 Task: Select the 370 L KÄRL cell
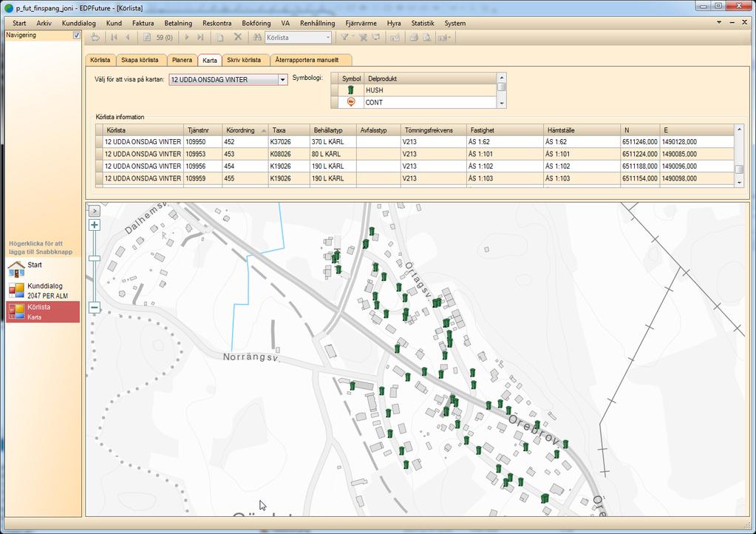pos(333,142)
